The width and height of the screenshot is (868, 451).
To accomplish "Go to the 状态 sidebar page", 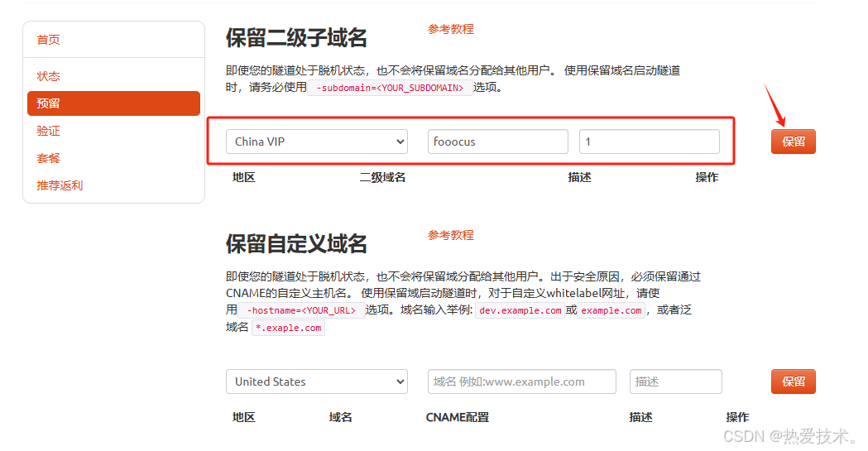I will click(48, 76).
